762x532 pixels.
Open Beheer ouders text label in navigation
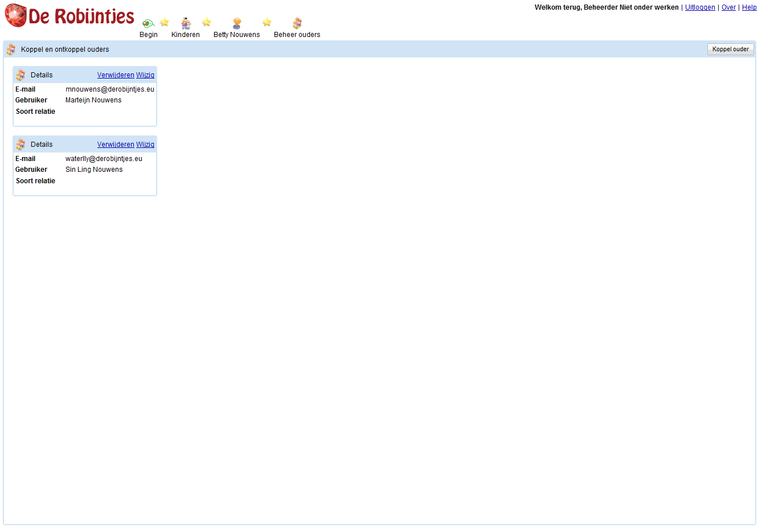[x=297, y=35]
